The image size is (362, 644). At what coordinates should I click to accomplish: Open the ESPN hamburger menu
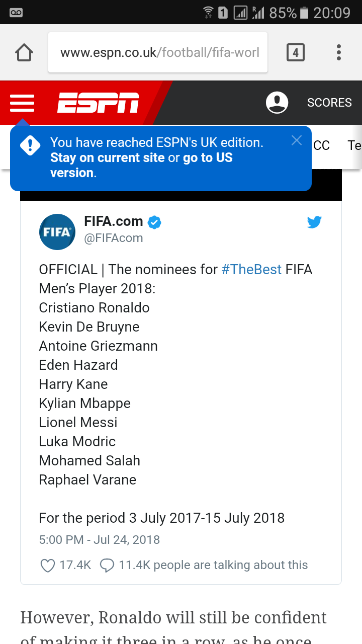[x=22, y=103]
